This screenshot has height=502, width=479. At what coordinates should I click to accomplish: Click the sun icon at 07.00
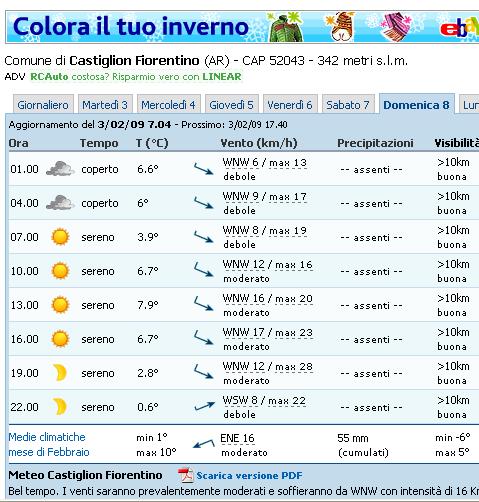pyautogui.click(x=60, y=237)
